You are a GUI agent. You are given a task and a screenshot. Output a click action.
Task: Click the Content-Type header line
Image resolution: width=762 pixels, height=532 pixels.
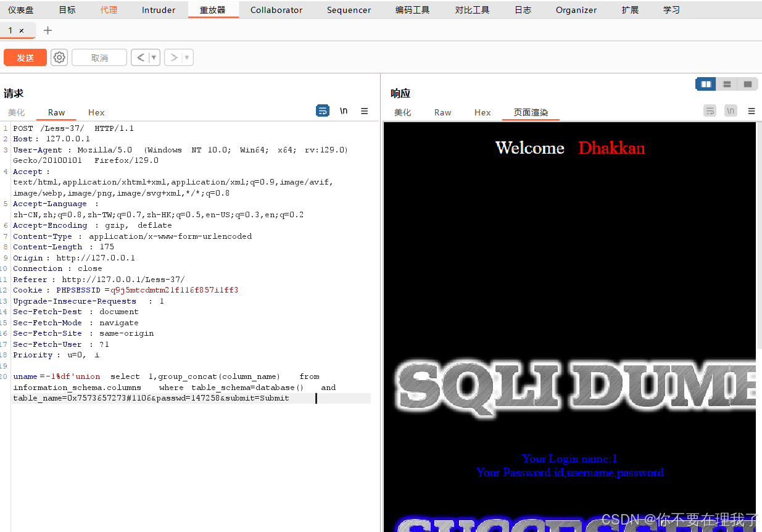click(132, 236)
